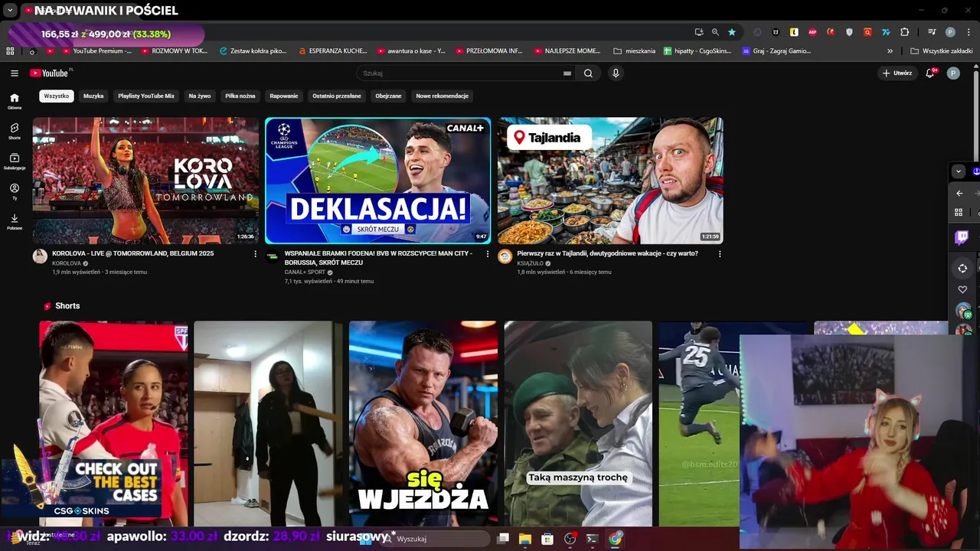Start voice search with the microphone
Image resolution: width=980 pixels, height=551 pixels.
click(616, 73)
